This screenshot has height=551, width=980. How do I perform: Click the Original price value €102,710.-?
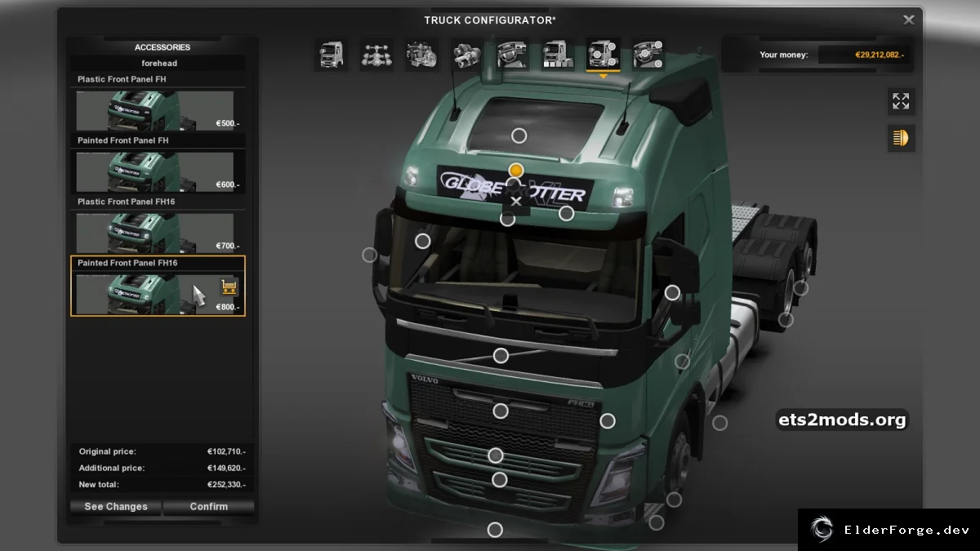pos(226,451)
